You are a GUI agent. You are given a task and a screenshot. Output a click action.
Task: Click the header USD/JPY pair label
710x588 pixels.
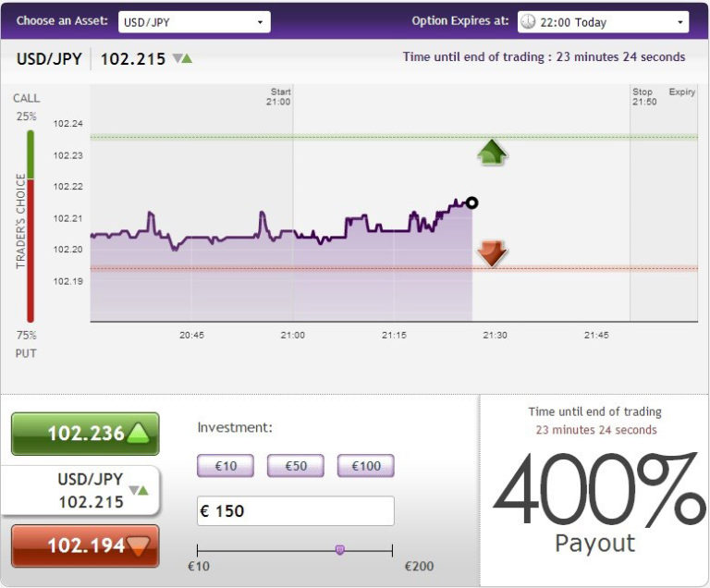coord(49,59)
